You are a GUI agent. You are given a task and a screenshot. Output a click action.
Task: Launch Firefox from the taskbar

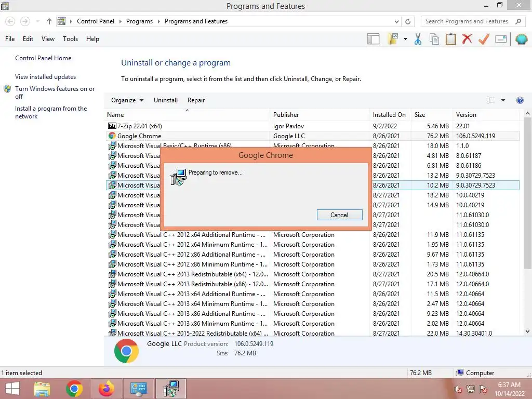click(x=106, y=389)
